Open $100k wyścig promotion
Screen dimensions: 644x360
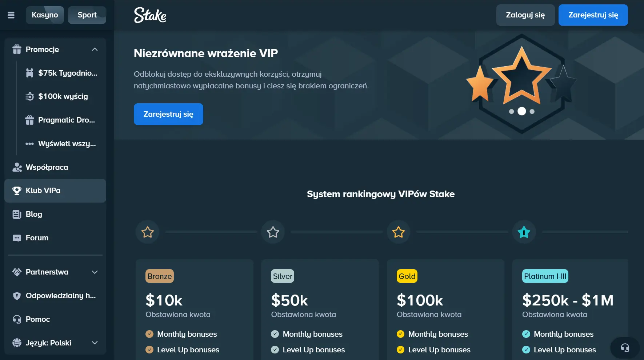click(62, 96)
